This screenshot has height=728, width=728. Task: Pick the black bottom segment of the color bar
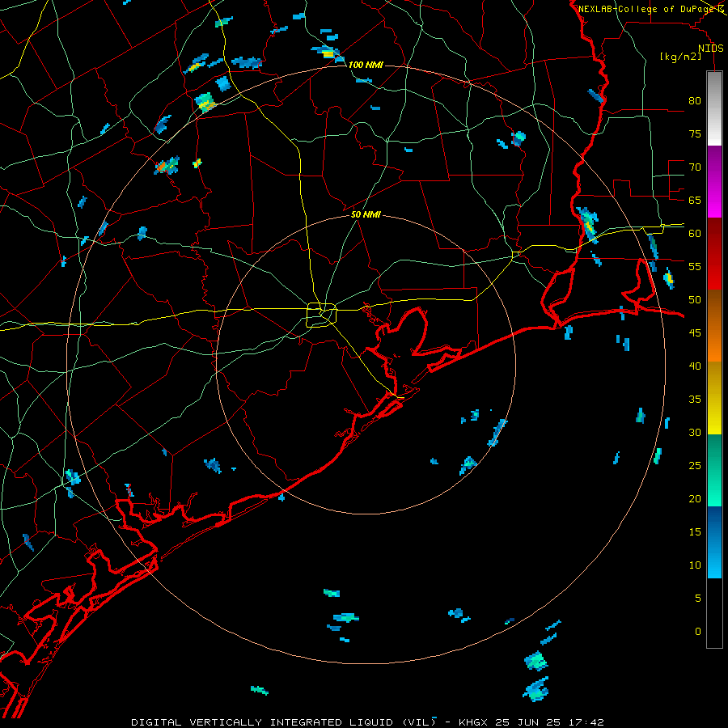714,613
